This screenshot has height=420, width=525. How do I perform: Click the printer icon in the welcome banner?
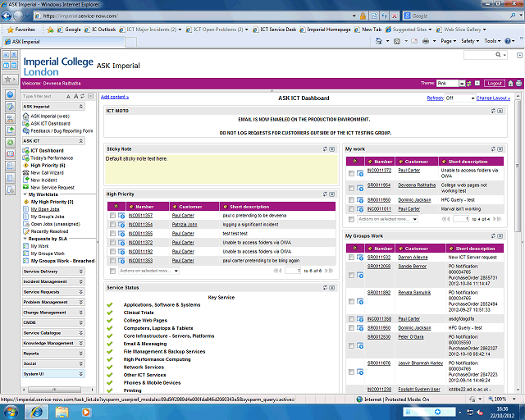(518, 83)
